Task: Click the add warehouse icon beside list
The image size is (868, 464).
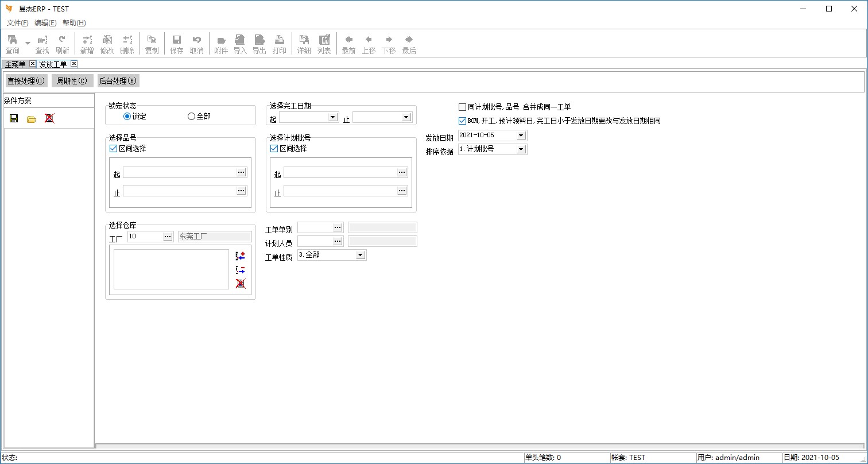Action: pos(241,256)
